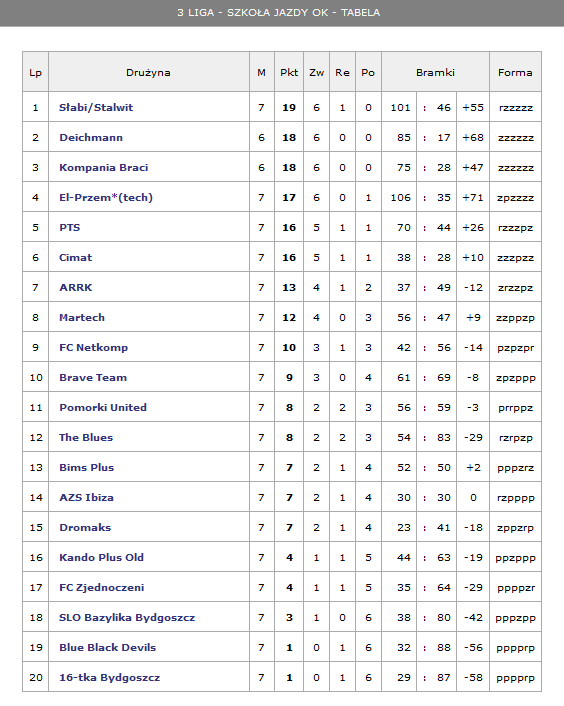Select the Kompania Braci team link
564x706 pixels.
(104, 167)
